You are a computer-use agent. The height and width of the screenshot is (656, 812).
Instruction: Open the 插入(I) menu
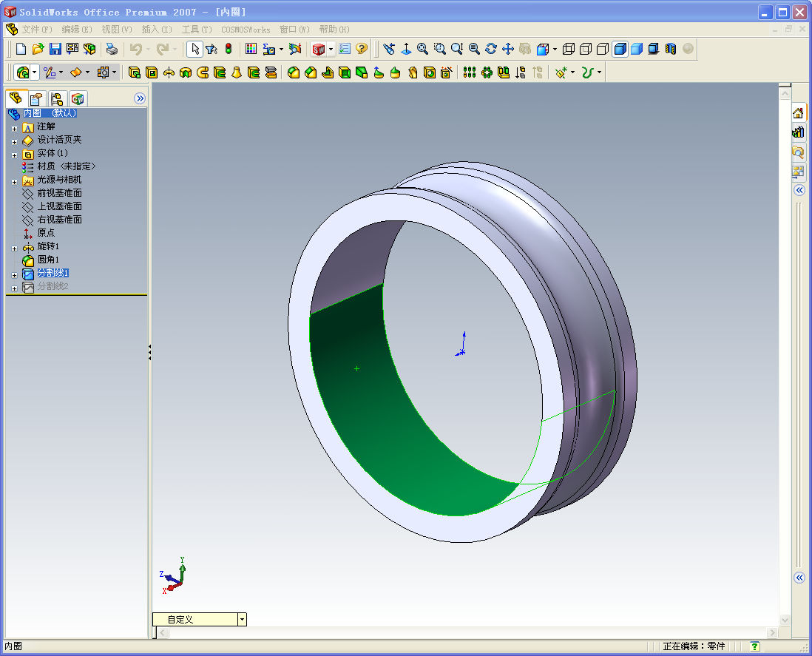[156, 30]
